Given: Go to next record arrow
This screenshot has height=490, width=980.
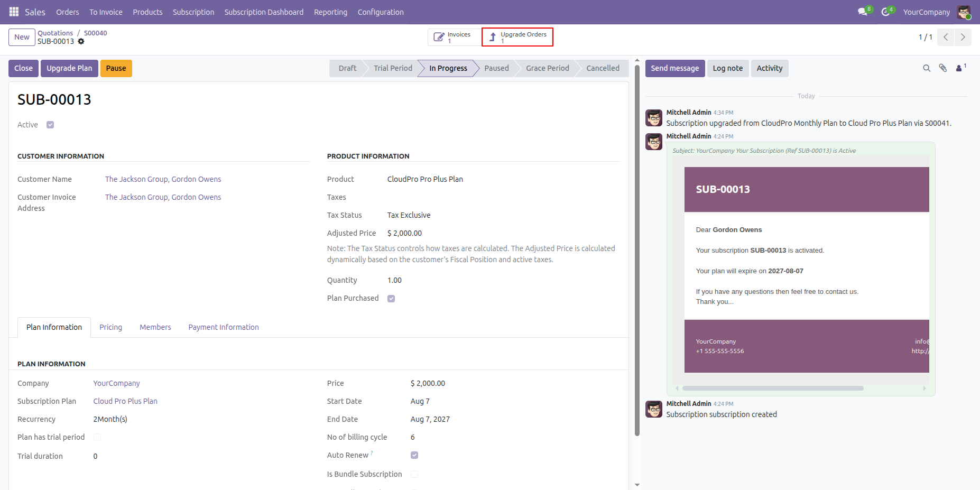Looking at the screenshot, I should pyautogui.click(x=963, y=37).
